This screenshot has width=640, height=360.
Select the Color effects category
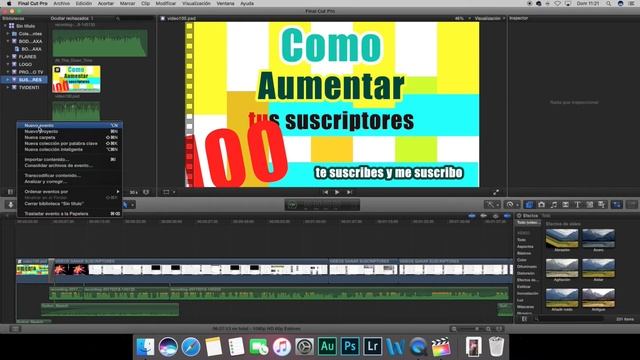point(522,260)
